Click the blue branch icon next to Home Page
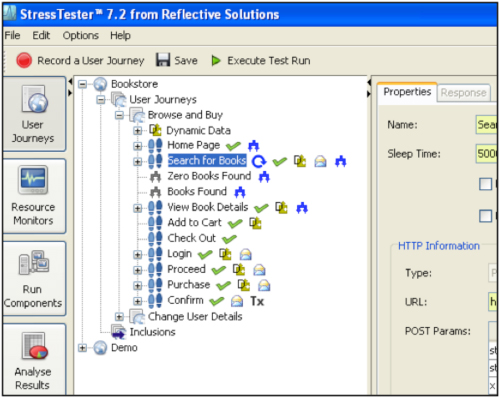The height and width of the screenshot is (398, 500). 254,145
